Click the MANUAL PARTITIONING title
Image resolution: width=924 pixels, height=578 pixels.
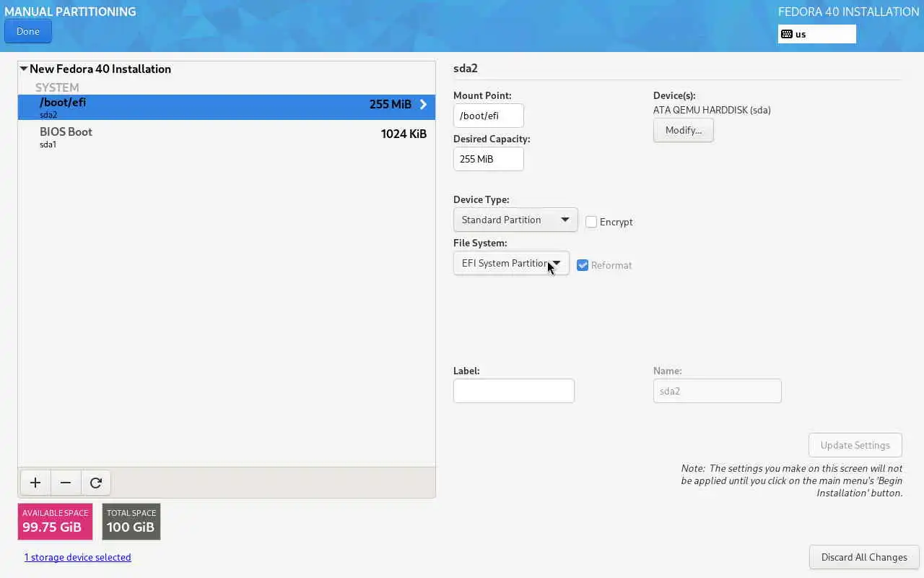point(70,12)
